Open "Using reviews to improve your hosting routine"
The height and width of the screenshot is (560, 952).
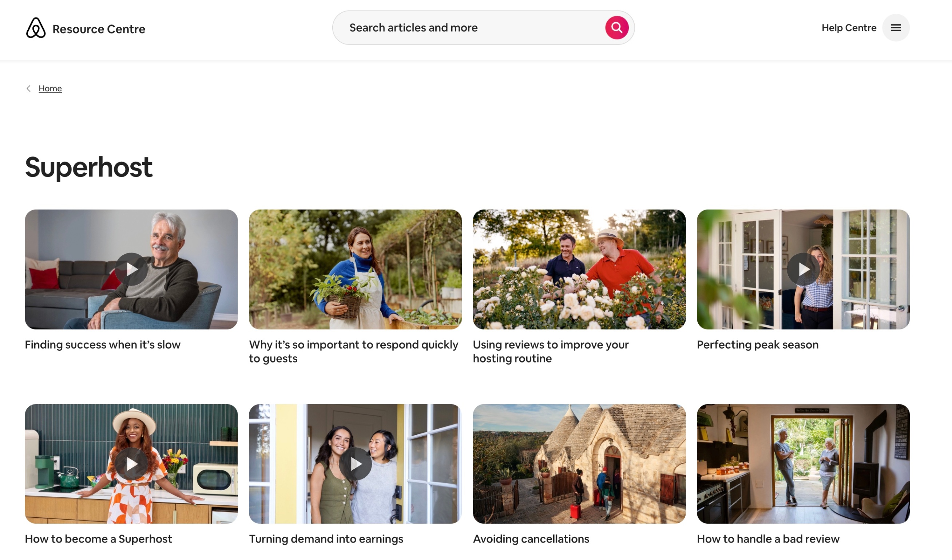tap(551, 351)
